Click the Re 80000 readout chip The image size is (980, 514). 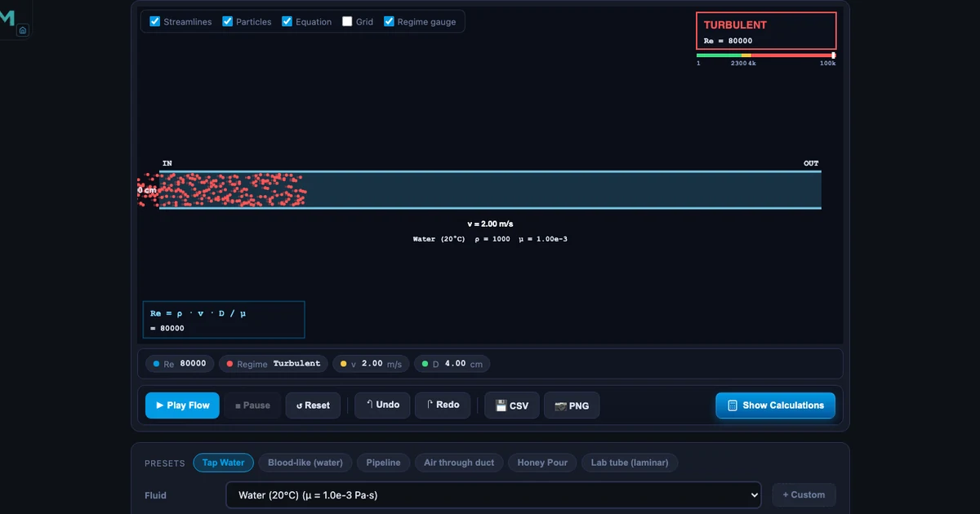tap(180, 364)
